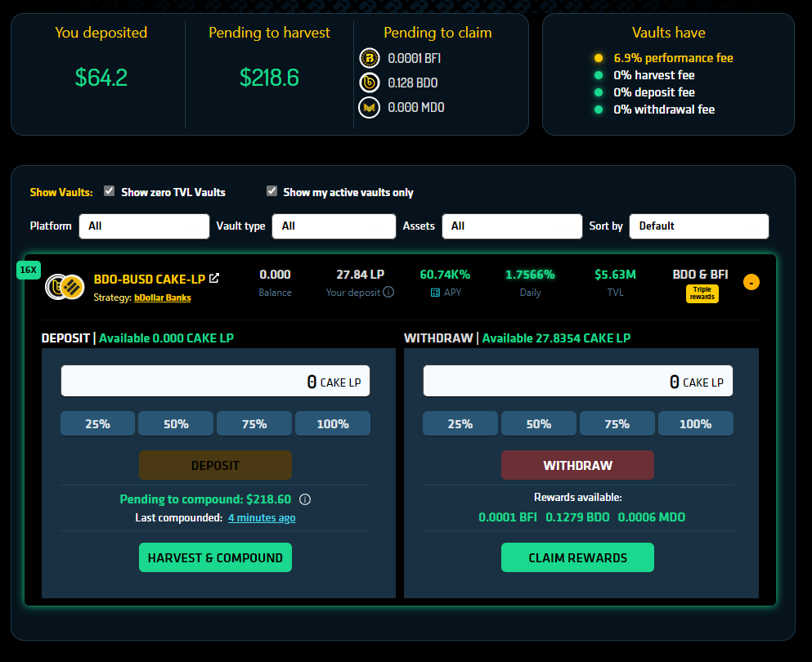This screenshot has width=812, height=662.
Task: Toggle Show my active vaults only checkbox
Action: [x=271, y=191]
